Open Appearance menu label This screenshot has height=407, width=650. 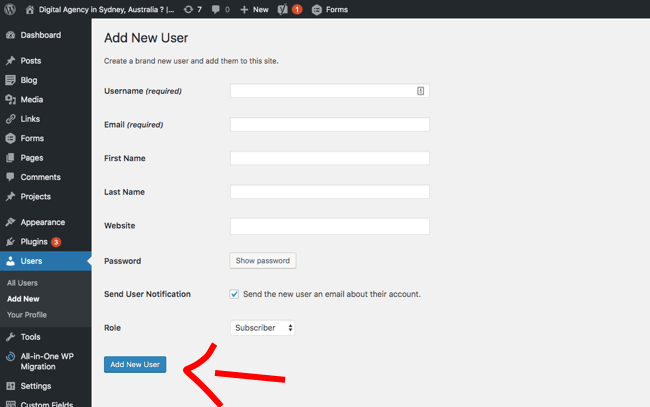[x=43, y=222]
